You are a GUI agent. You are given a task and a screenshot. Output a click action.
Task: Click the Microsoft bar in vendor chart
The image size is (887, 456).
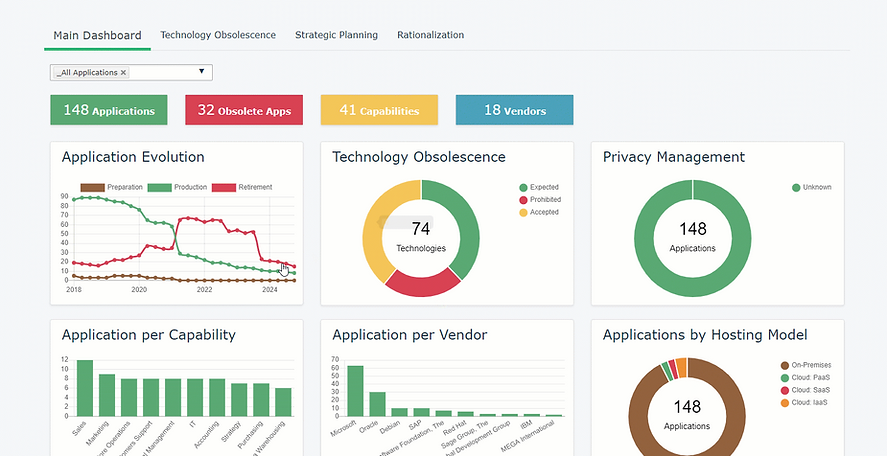click(x=355, y=390)
